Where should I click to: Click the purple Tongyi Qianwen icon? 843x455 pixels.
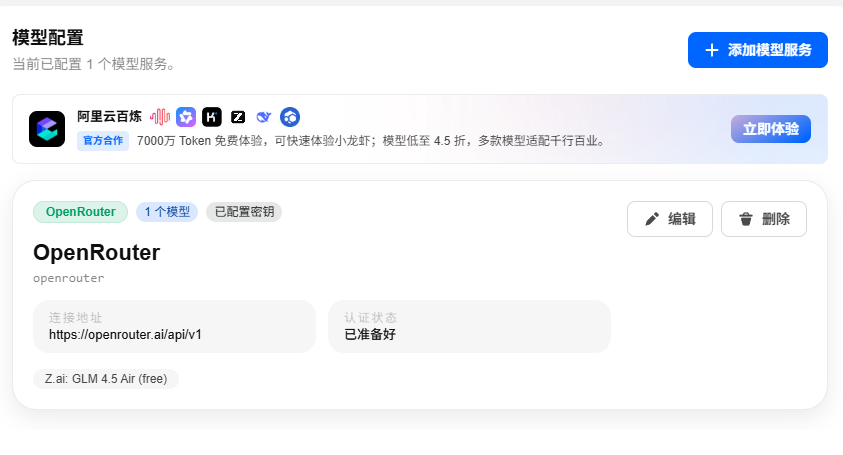click(185, 117)
